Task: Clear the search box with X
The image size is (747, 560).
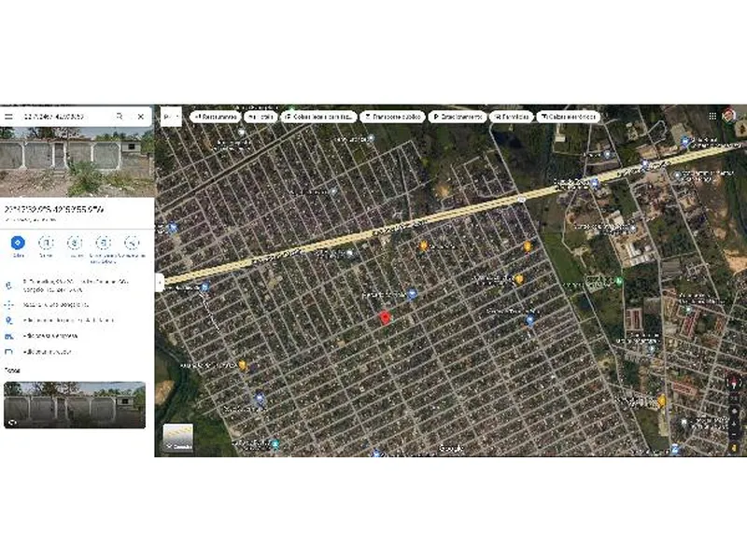Action: (141, 116)
